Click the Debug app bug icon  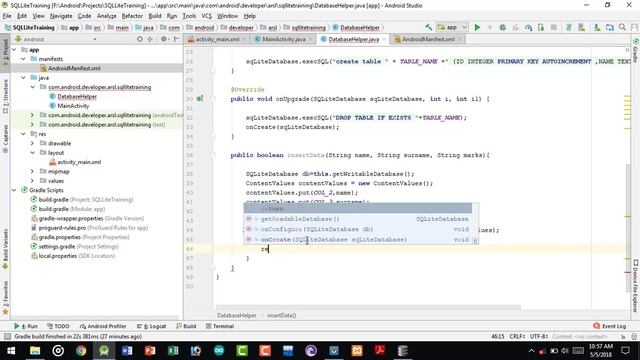coord(503,27)
